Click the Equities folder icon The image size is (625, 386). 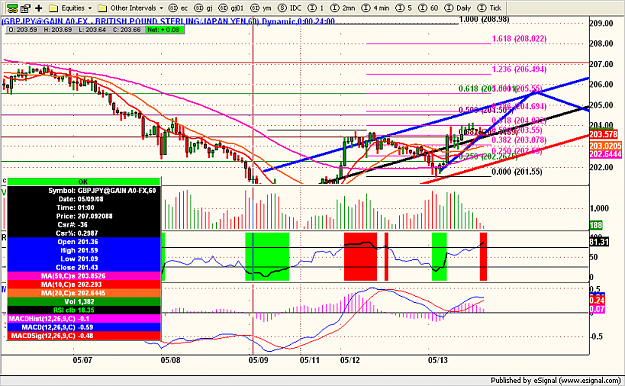click(53, 8)
